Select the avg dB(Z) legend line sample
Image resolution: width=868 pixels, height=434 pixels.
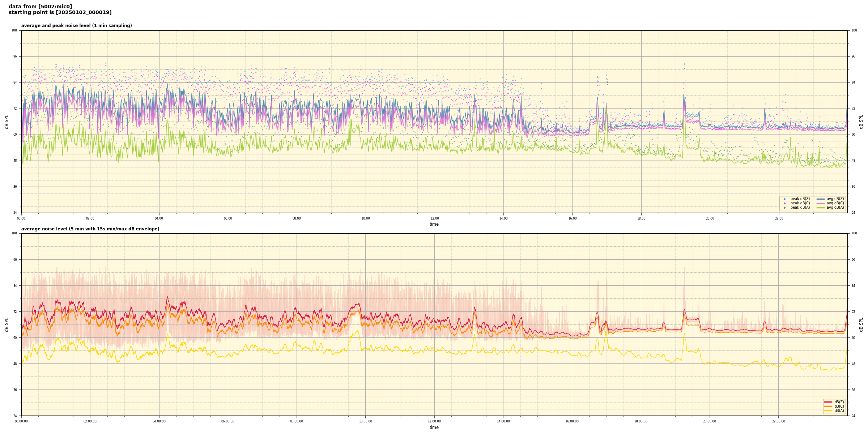click(821, 199)
